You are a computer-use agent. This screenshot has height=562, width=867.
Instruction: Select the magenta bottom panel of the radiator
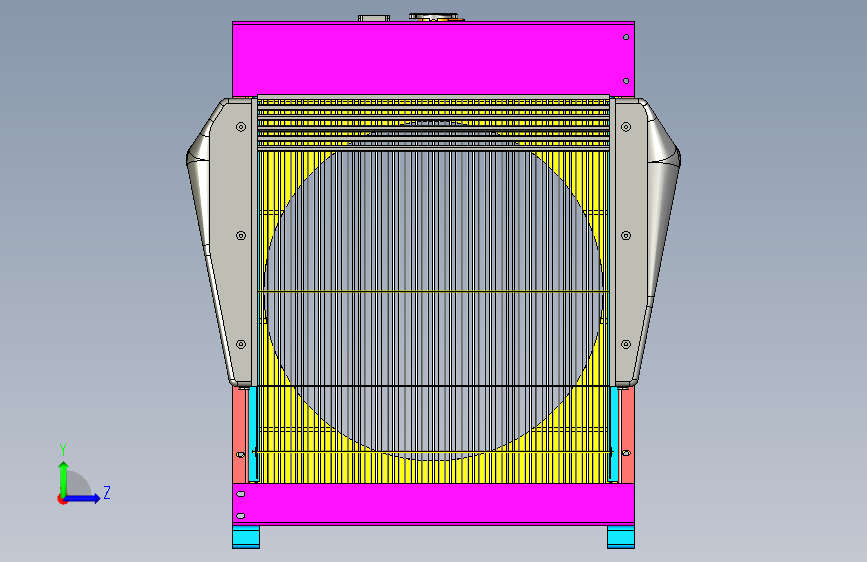(433, 504)
